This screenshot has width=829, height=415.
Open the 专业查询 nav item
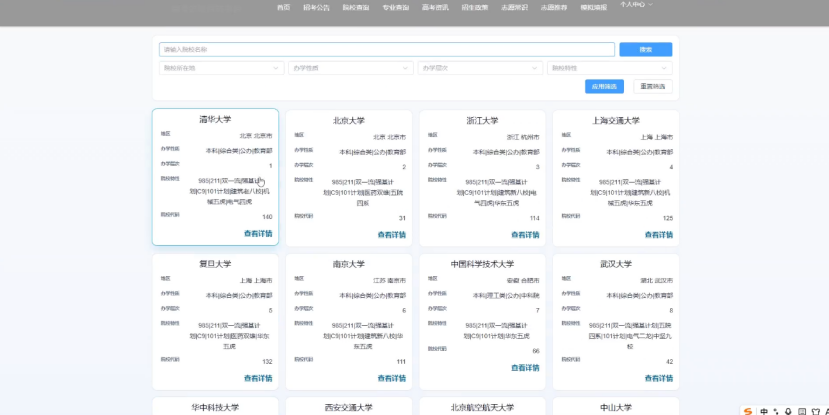tap(395, 7)
